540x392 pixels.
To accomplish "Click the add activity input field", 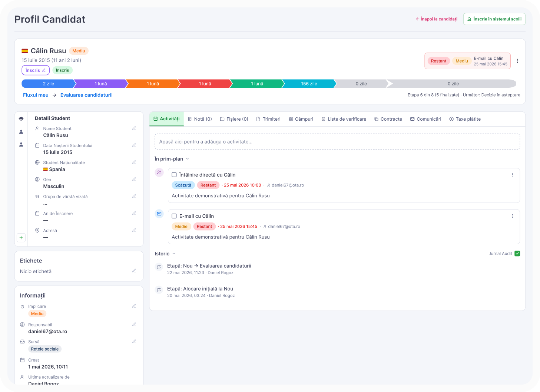I will coord(337,142).
